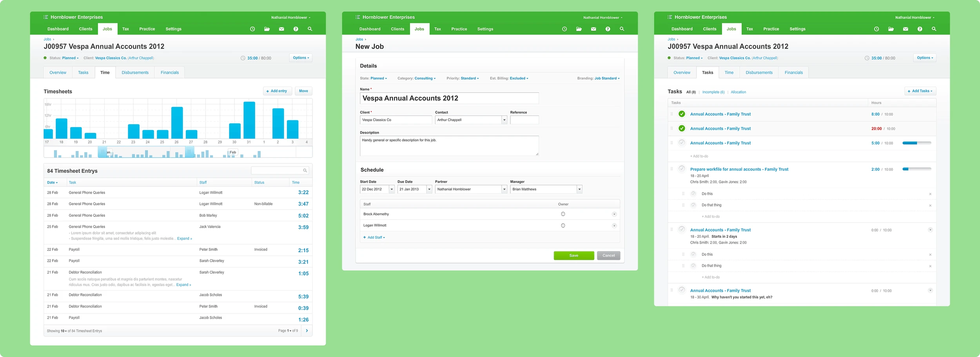Open Practice menu in left Time window
980x357 pixels.
click(x=147, y=29)
